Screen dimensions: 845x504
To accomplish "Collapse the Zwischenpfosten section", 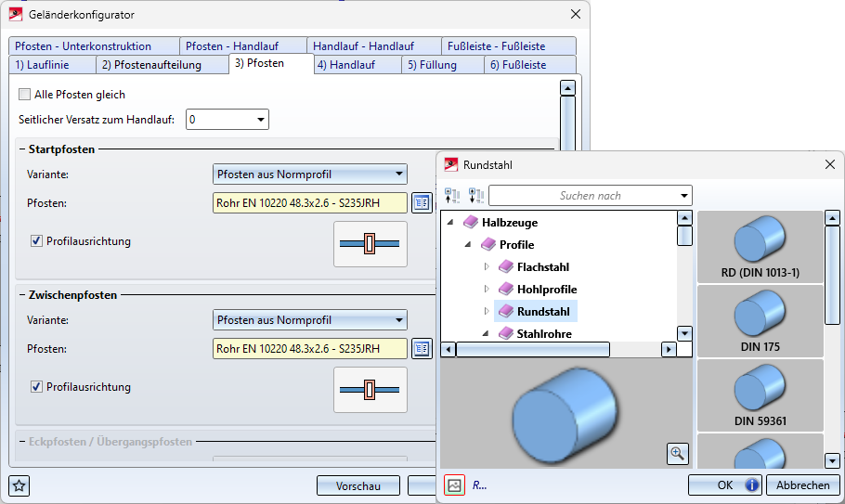I will click(22, 295).
